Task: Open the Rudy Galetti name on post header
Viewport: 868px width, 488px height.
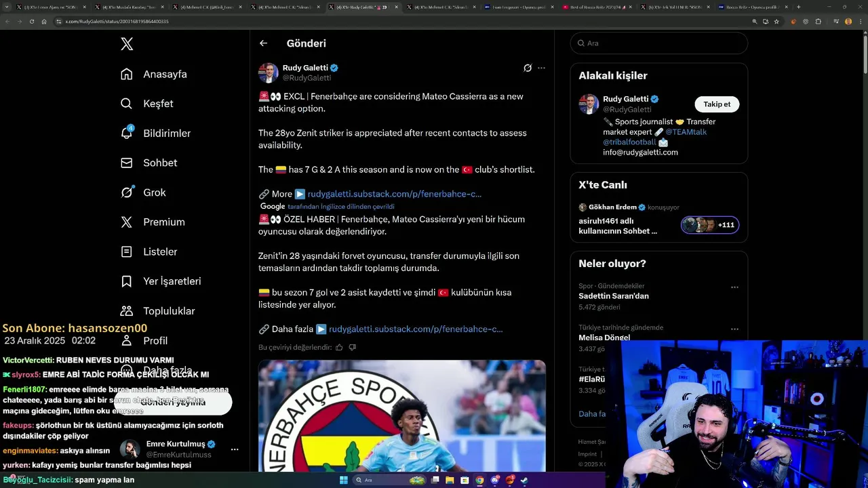Action: coord(305,68)
